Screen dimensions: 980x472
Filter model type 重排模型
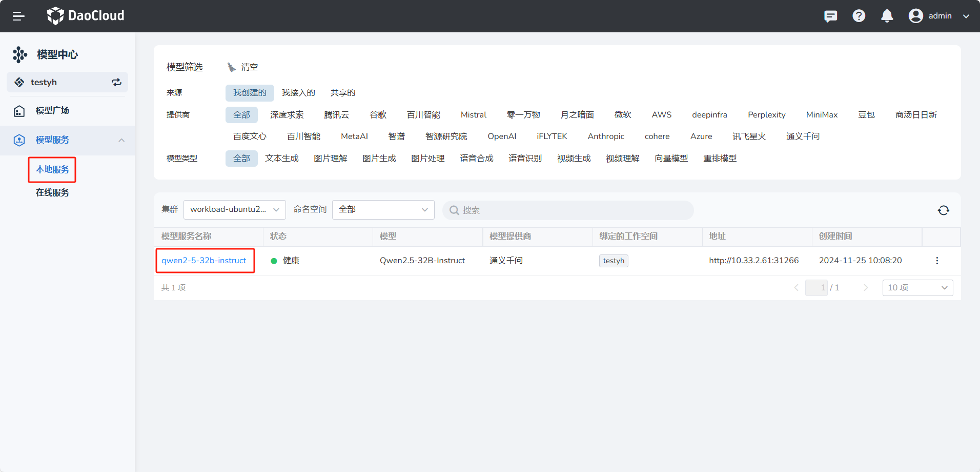point(720,159)
